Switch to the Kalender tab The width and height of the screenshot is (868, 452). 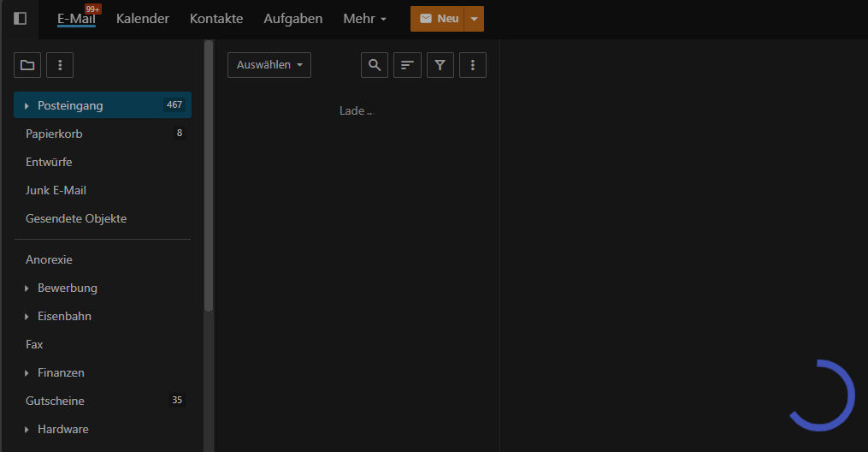pos(142,19)
